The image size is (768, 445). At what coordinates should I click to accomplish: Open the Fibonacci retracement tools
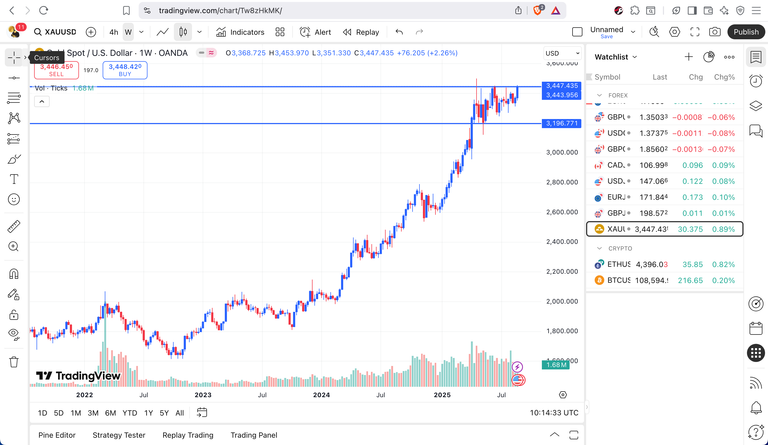[x=14, y=98]
